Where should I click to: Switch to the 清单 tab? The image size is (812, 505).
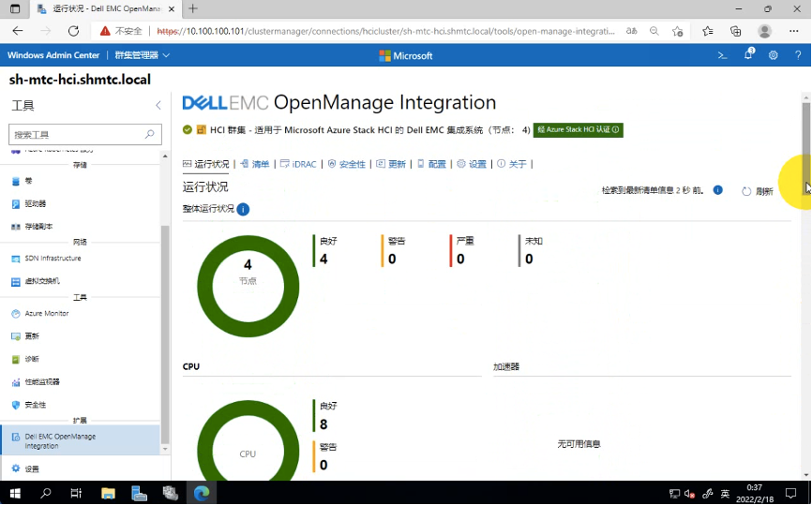[255, 164]
